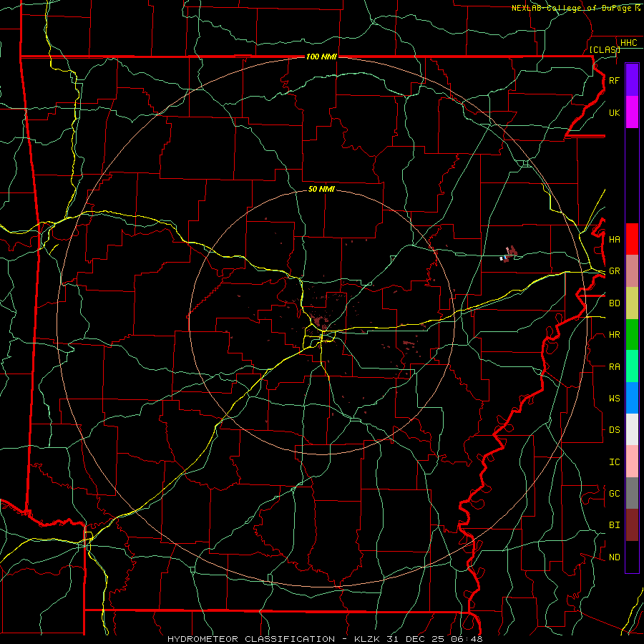Click the 'GR' legend label
Image resolution: width=644 pixels, height=644 pixels.
(x=614, y=271)
